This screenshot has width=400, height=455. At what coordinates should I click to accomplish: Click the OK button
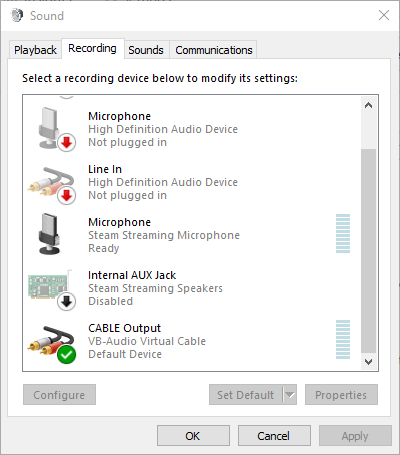click(193, 436)
